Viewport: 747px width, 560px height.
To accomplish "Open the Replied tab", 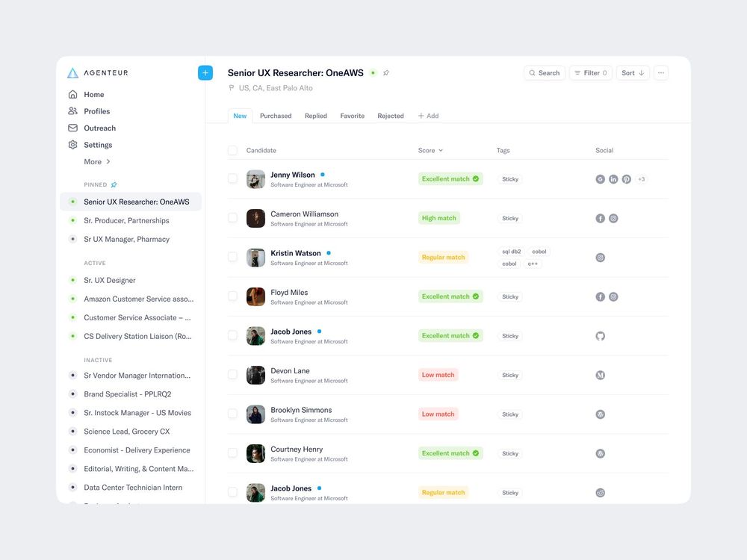I will click(316, 116).
